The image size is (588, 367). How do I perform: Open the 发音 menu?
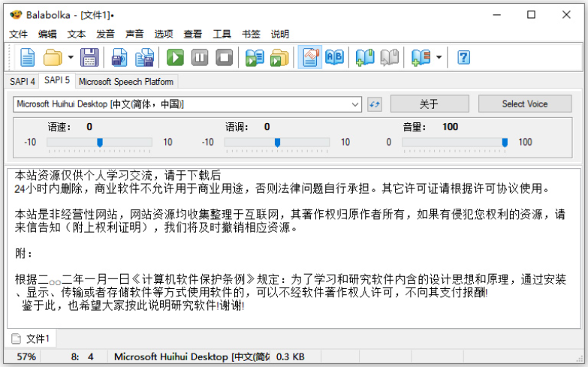tap(105, 34)
